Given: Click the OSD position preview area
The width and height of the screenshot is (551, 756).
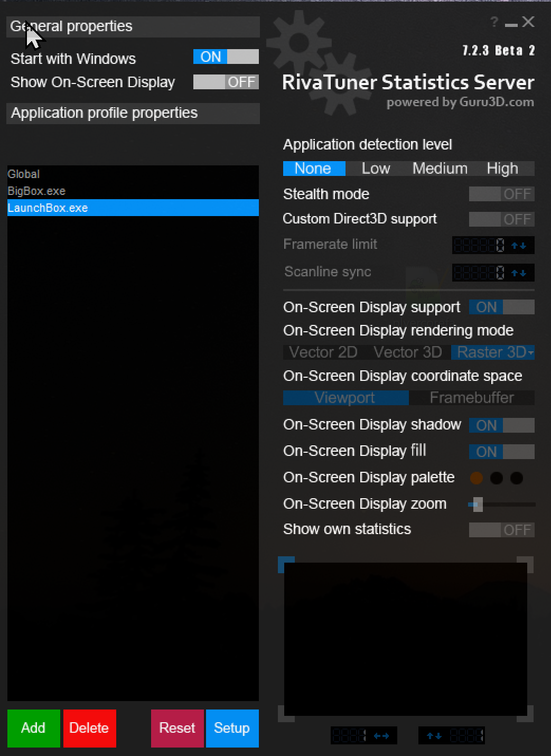Looking at the screenshot, I should coord(406,639).
